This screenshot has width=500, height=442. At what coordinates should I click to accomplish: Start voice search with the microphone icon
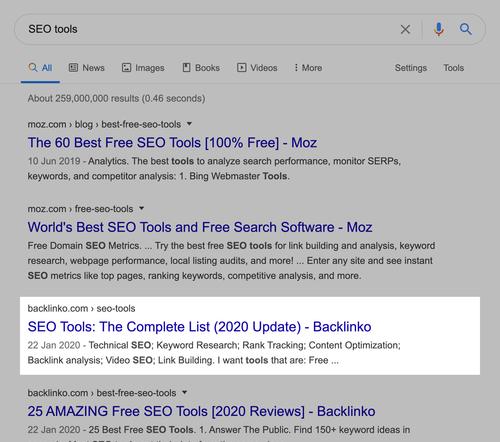click(439, 29)
